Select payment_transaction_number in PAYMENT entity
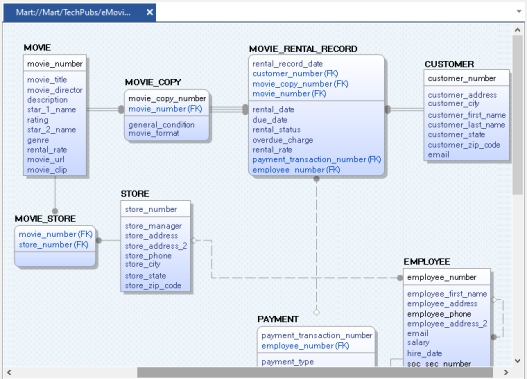The image size is (527, 379). pos(317,335)
